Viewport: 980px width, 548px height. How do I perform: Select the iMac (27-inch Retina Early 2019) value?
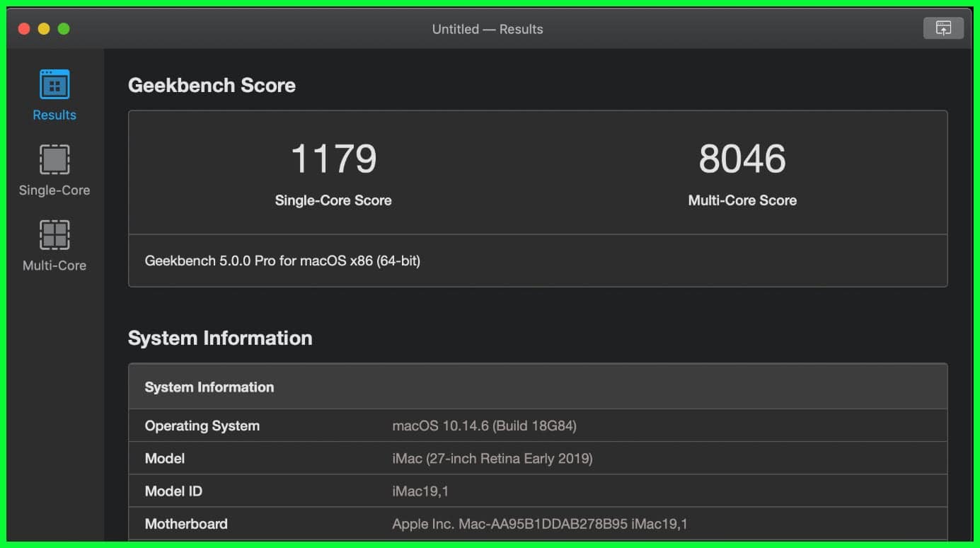coord(492,459)
